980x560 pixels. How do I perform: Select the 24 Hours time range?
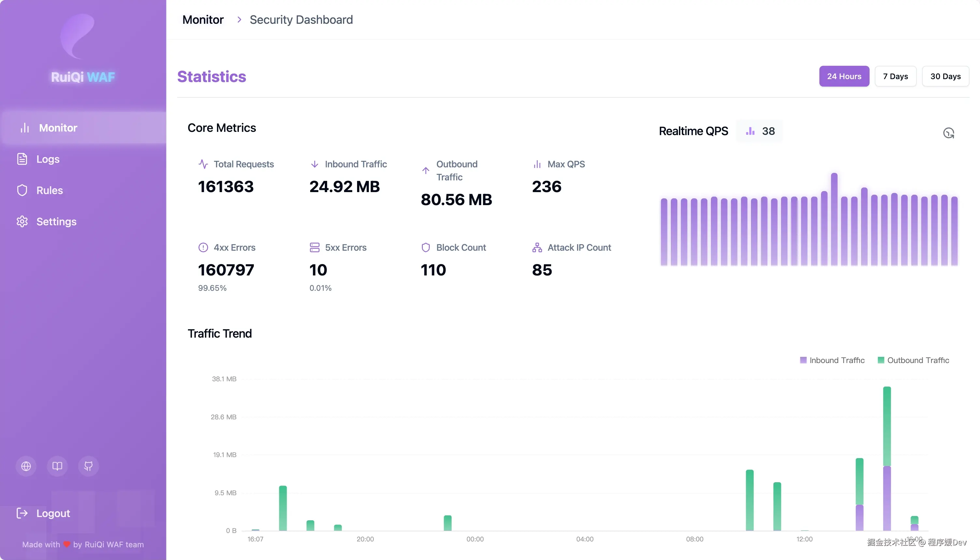click(x=844, y=76)
